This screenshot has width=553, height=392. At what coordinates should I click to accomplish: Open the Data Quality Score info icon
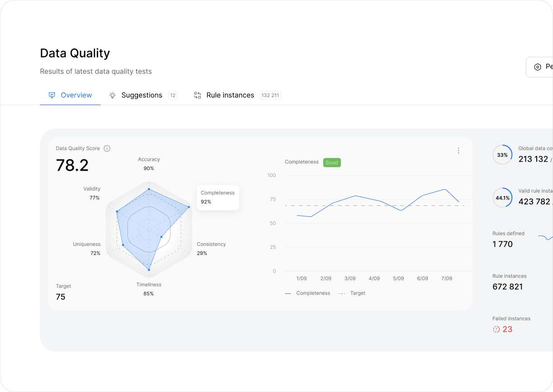click(107, 148)
